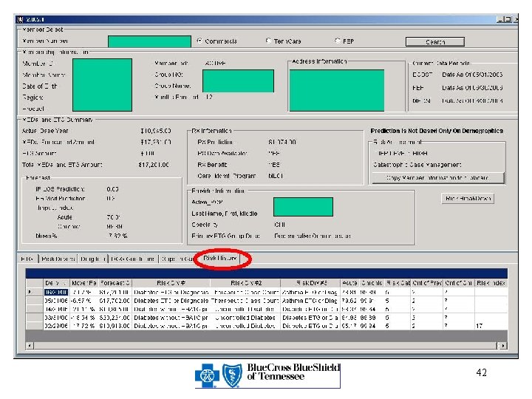This screenshot has height=399, width=532.
Task: Click the EDGOT data period date
Action: point(472,75)
